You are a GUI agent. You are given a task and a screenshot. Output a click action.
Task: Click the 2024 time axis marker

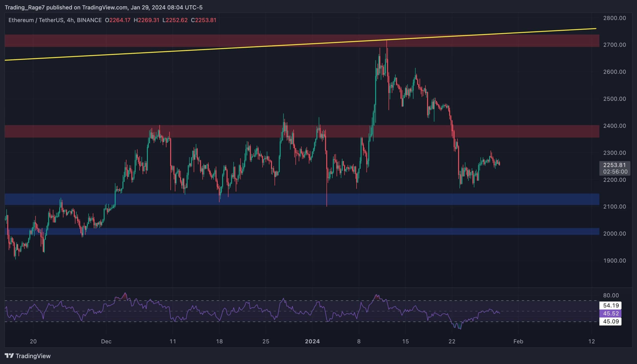click(312, 341)
